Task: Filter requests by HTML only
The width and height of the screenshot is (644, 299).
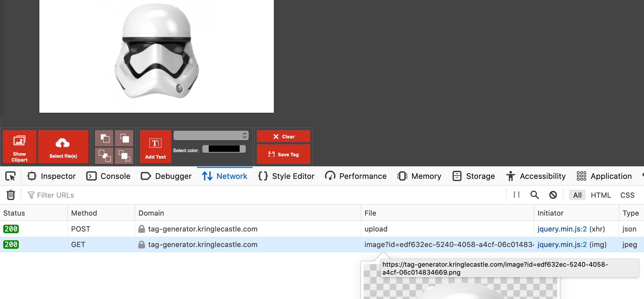Action: pos(601,195)
